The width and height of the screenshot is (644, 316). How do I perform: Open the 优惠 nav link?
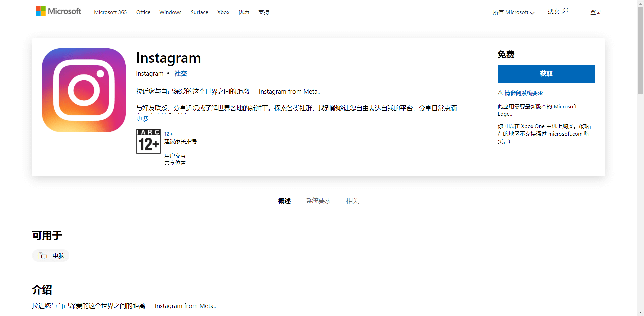[244, 12]
